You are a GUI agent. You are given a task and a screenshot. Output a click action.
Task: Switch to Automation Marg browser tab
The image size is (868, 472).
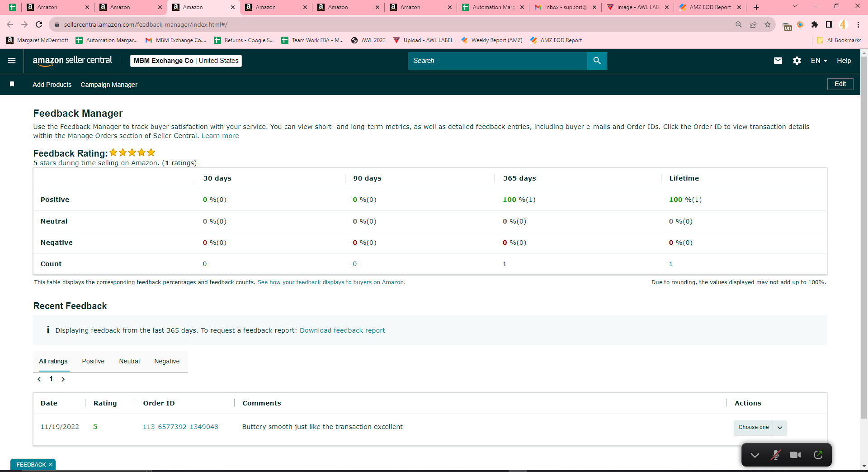click(493, 7)
